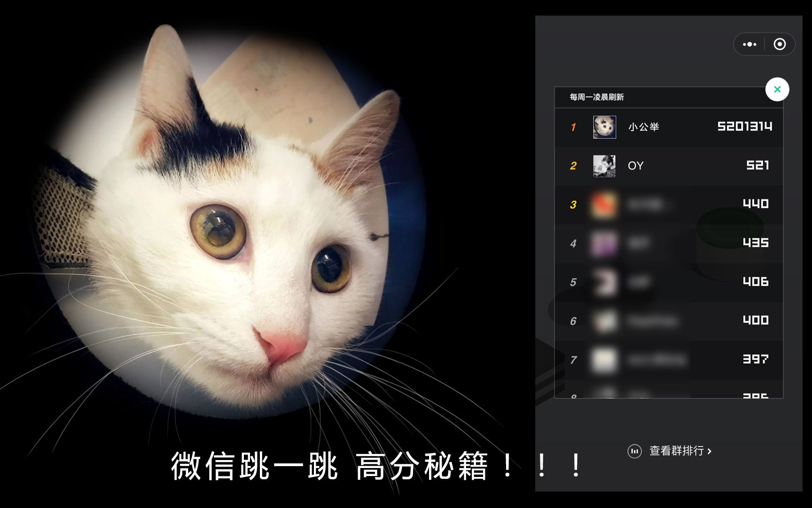
Task: Click the score 397 in rank 7
Action: pyautogui.click(x=756, y=359)
